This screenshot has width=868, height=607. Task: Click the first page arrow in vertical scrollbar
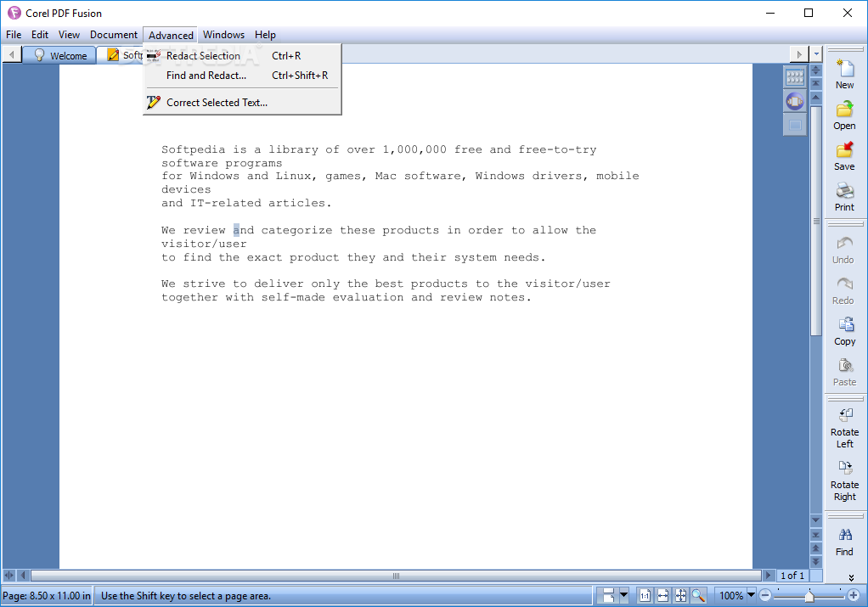tap(816, 83)
